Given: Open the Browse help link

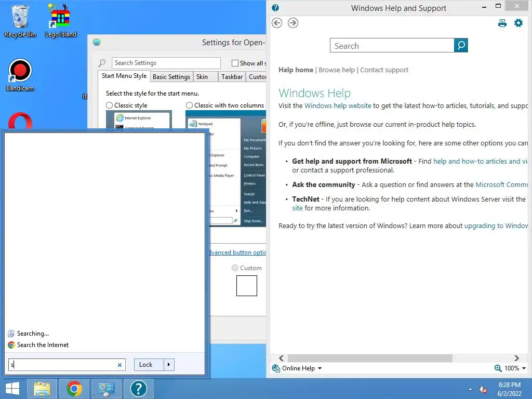Looking at the screenshot, I should click(x=337, y=70).
